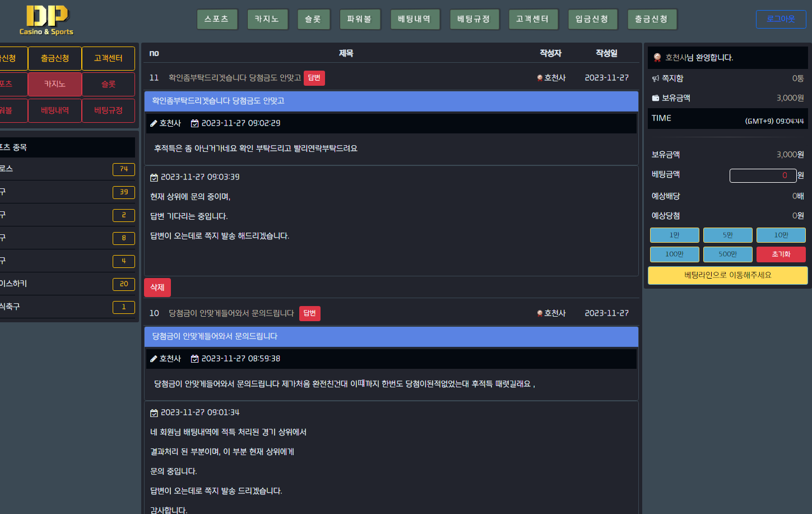Switch to the 카지노 tab in left sidebar
The height and width of the screenshot is (514, 812).
55,84
